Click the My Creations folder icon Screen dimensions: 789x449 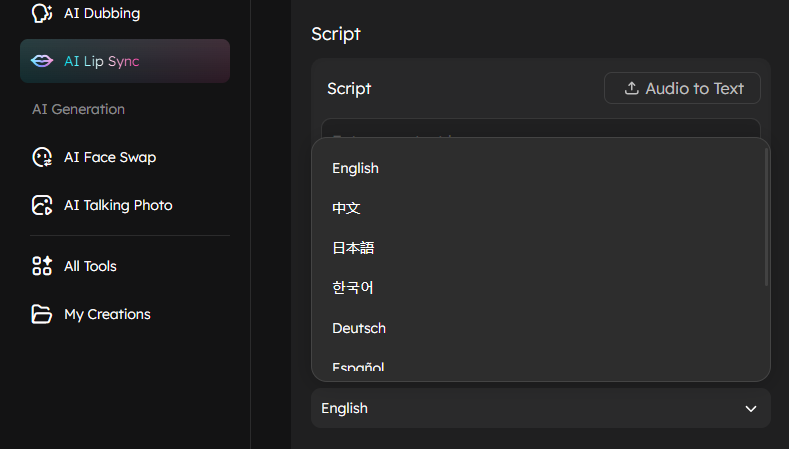[42, 314]
